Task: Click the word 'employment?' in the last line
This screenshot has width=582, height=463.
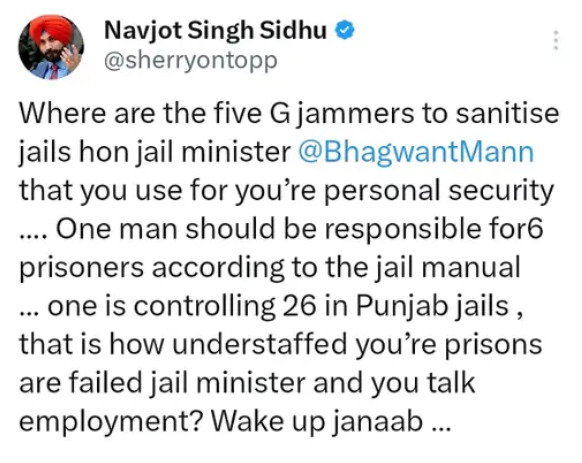Action: coord(111,422)
